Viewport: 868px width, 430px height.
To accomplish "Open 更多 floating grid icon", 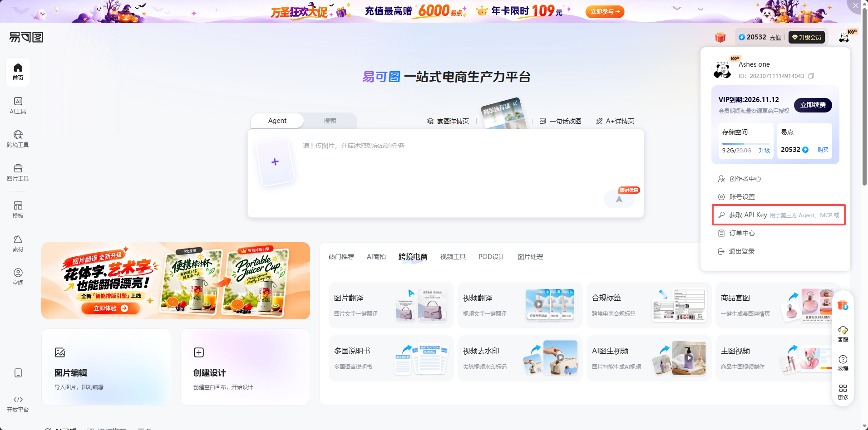I will pos(843,392).
